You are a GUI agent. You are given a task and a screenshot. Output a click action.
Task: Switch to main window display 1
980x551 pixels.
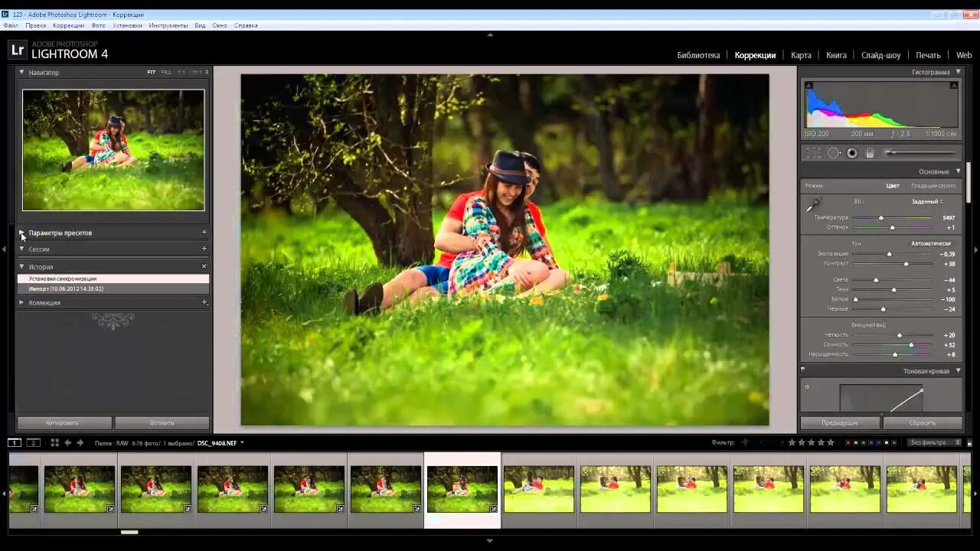coord(15,442)
